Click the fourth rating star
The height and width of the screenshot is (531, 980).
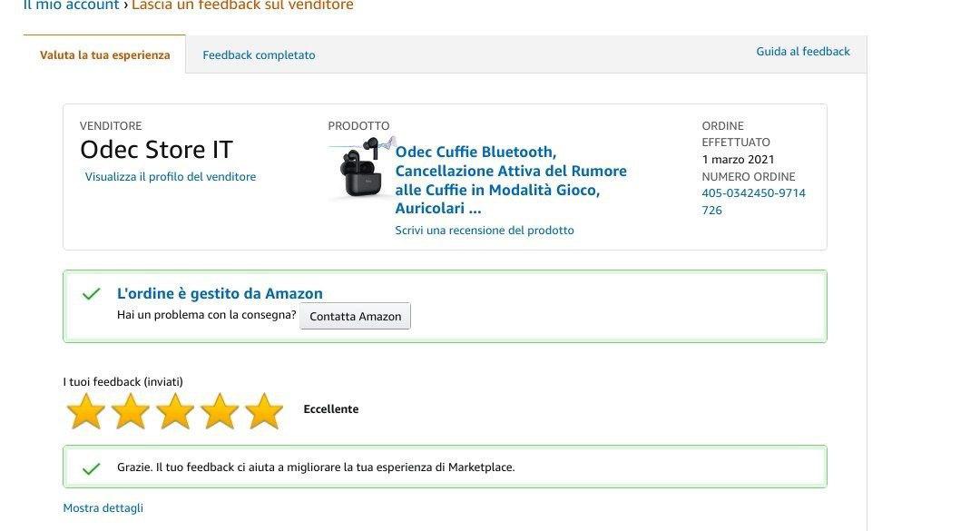[x=220, y=411]
